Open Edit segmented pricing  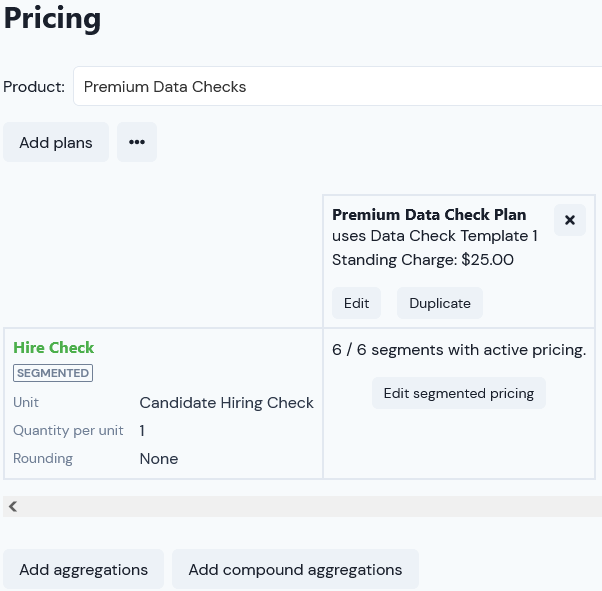(459, 393)
